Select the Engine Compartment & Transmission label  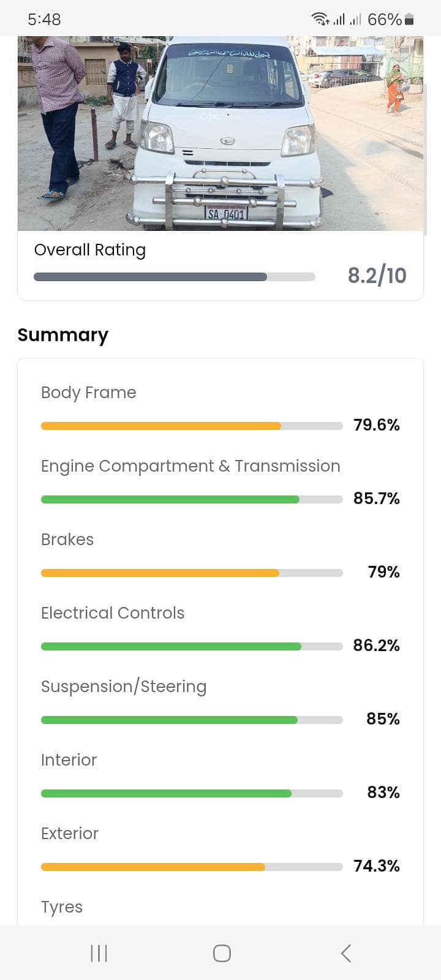point(190,466)
